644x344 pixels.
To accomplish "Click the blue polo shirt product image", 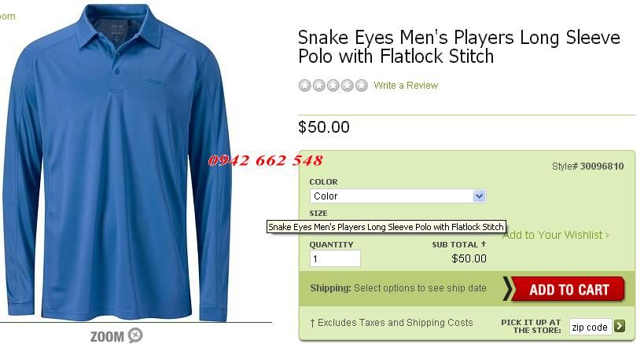I will click(117, 163).
